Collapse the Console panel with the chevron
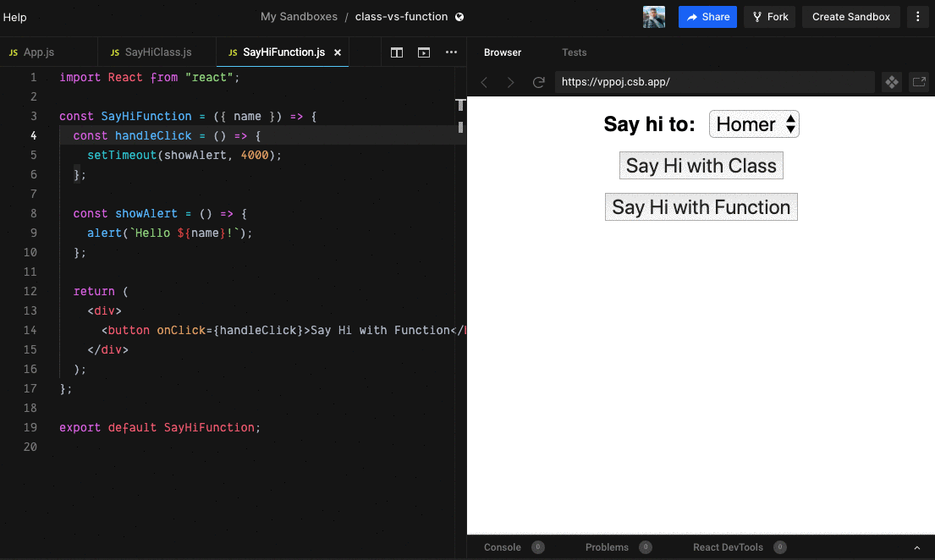 tap(916, 547)
